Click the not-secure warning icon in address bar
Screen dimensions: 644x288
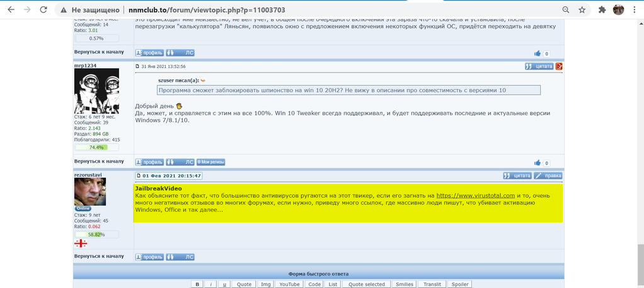click(x=63, y=10)
